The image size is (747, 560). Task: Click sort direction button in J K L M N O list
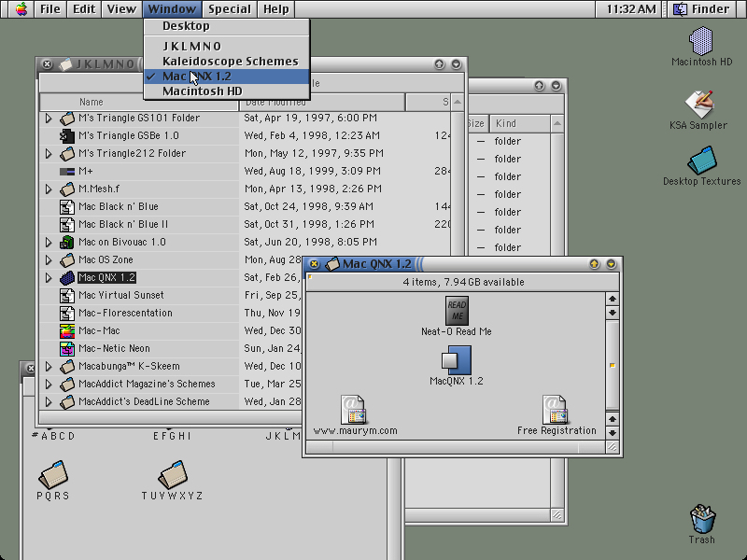click(458, 102)
